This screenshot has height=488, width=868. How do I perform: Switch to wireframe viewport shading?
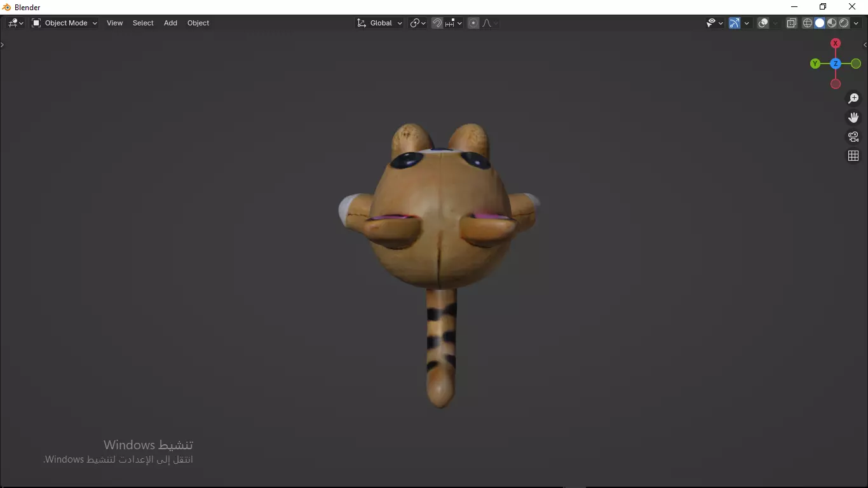pos(808,23)
